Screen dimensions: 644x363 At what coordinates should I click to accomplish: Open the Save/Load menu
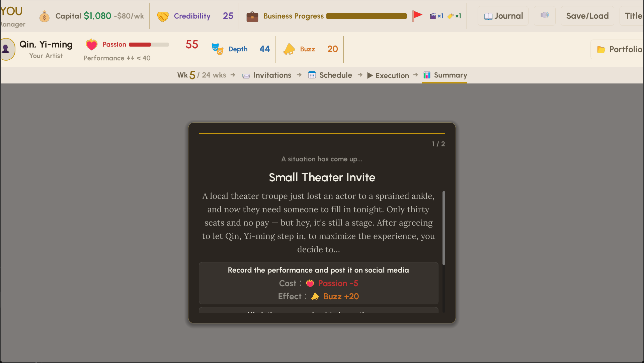click(587, 16)
